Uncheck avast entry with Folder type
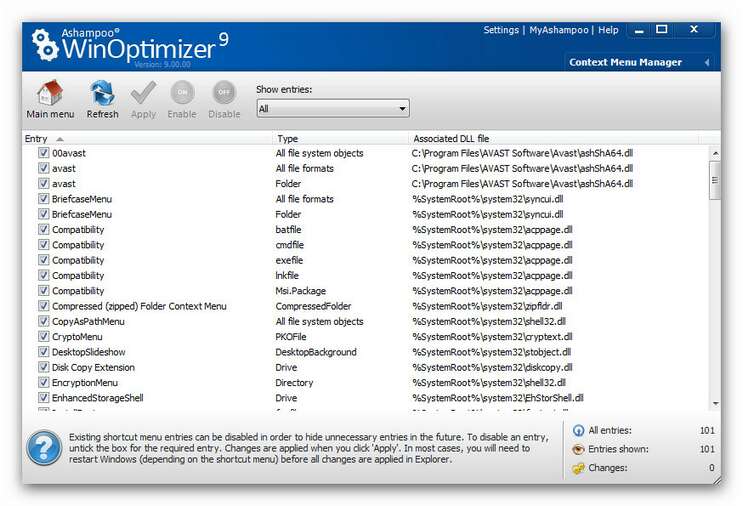Image resolution: width=743 pixels, height=506 pixels. (44, 183)
